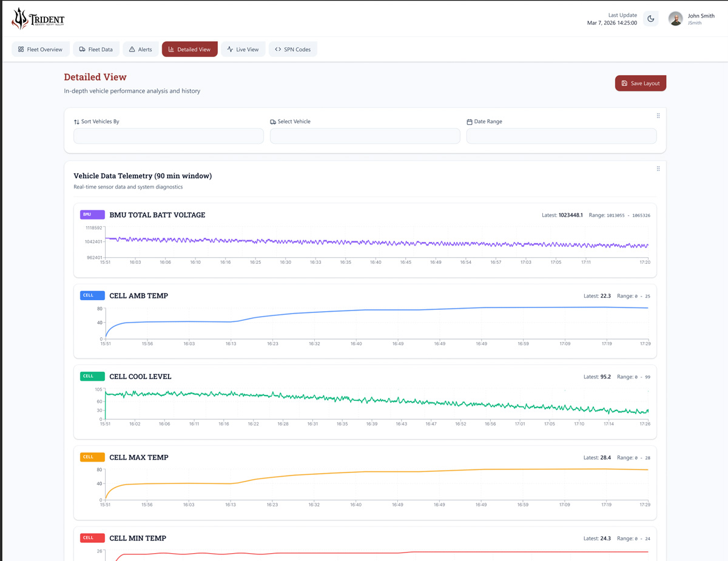The height and width of the screenshot is (561, 728).
Task: Go to the Alerts tab
Action: tap(140, 49)
